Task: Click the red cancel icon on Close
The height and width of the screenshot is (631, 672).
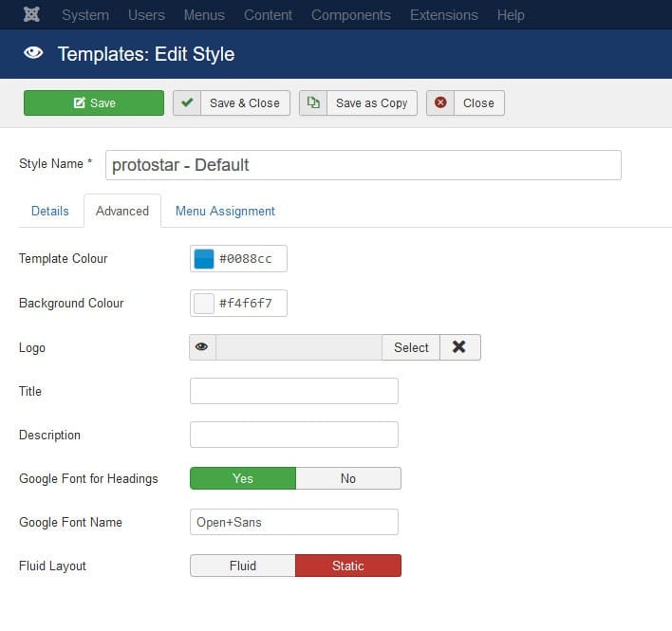Action: click(x=440, y=102)
